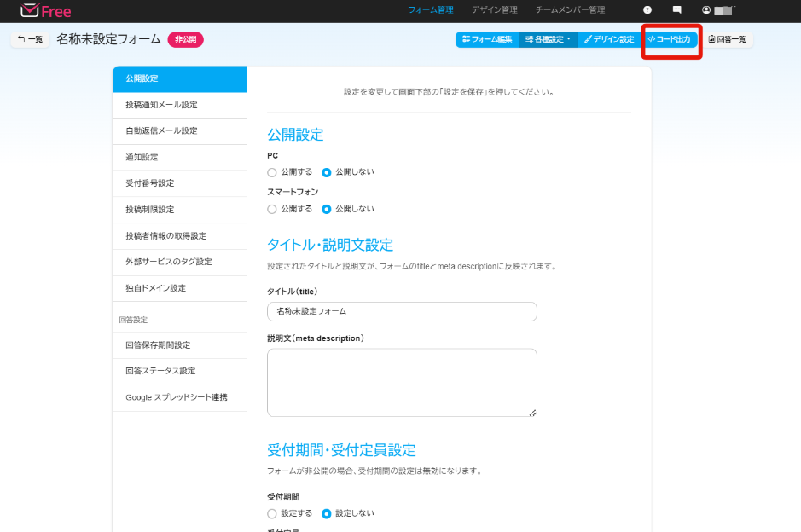Open 独自ドメイン設定 in sidebar
Image resolution: width=801 pixels, height=532 pixels.
pos(155,288)
